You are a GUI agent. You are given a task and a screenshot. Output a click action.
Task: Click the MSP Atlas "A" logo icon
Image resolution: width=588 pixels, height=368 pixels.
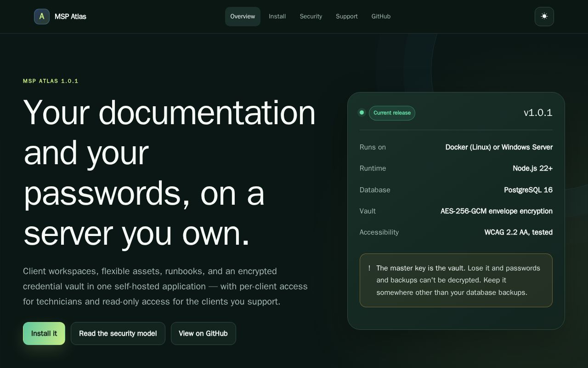[x=42, y=17]
